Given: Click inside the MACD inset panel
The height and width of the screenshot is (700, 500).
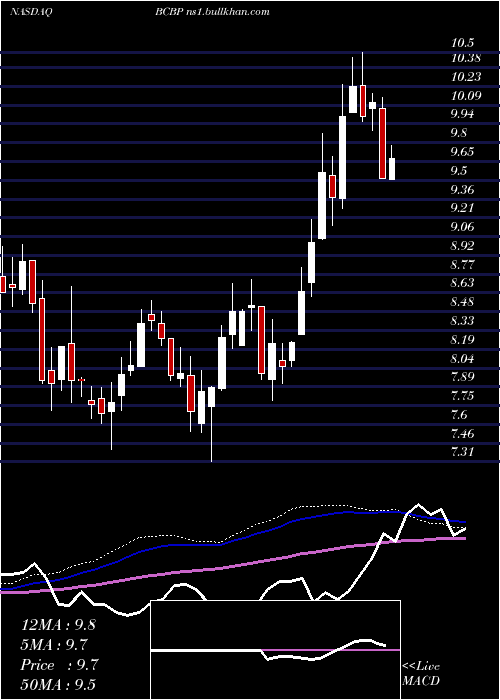Looking at the screenshot, I should tap(275, 650).
